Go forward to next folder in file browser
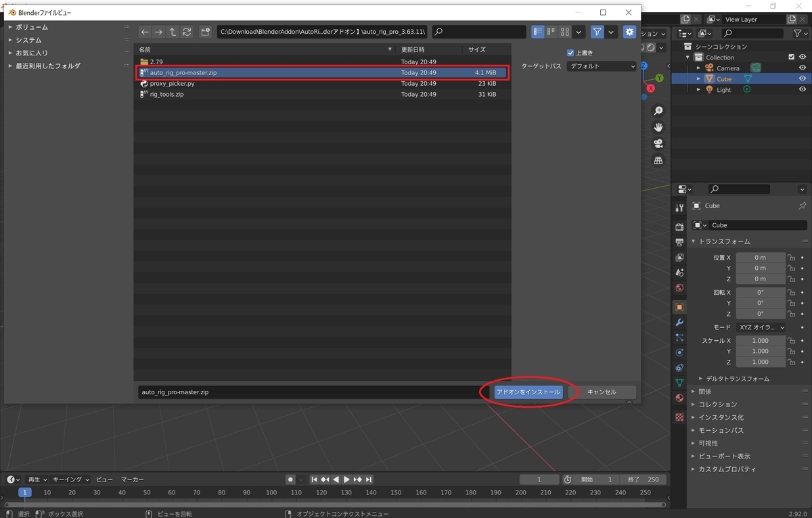812x518 pixels. tap(158, 32)
